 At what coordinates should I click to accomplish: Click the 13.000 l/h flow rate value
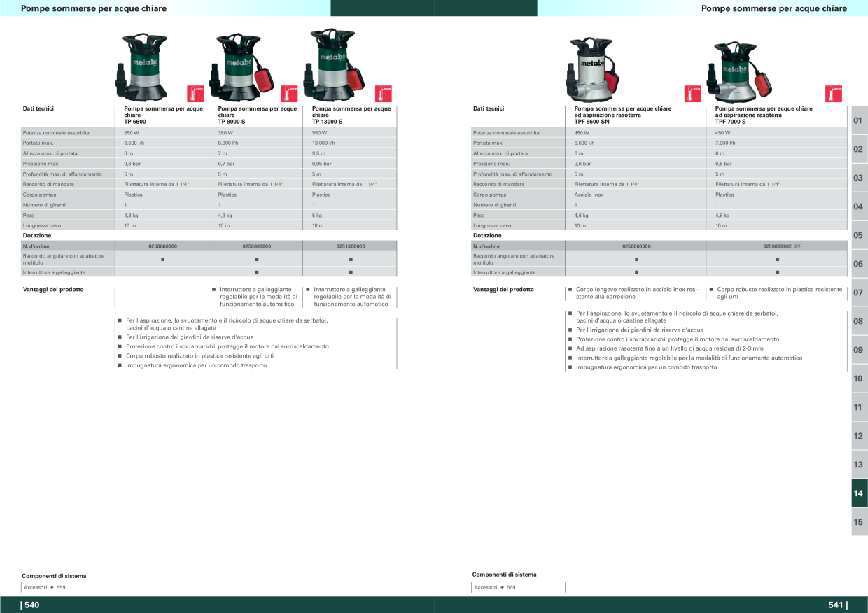324,143
